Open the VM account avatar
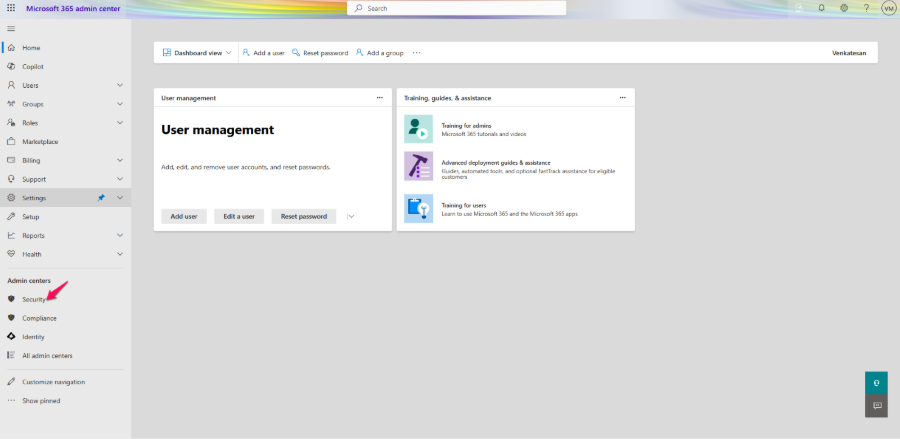The height and width of the screenshot is (439, 900). [x=888, y=8]
